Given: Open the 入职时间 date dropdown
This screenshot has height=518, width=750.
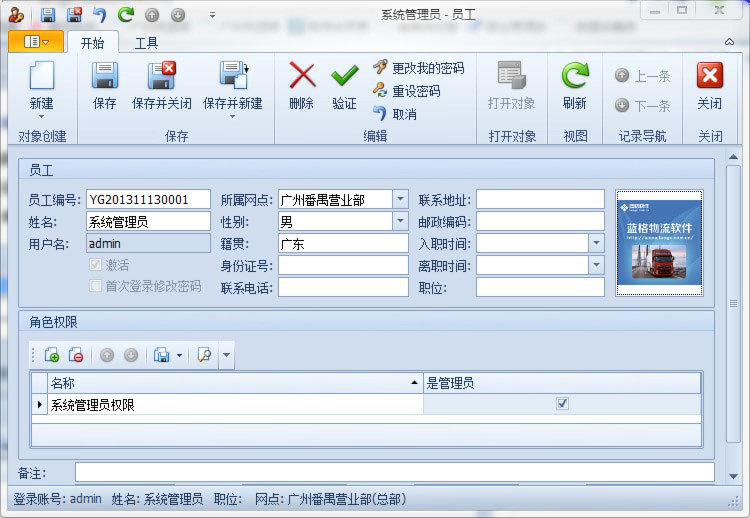Looking at the screenshot, I should pos(596,243).
